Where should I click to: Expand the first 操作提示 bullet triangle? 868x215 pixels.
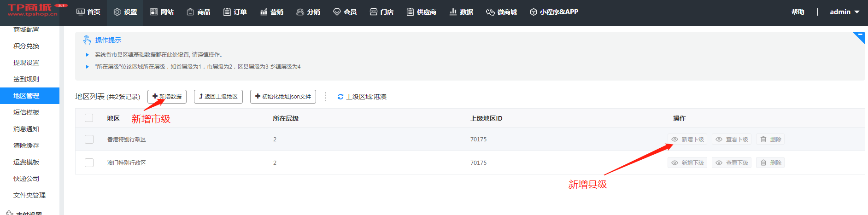tap(87, 55)
